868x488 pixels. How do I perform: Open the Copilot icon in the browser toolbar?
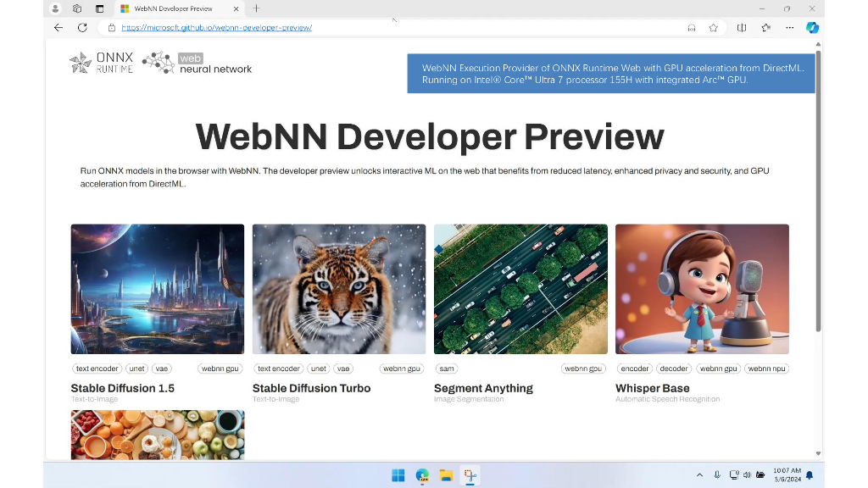pyautogui.click(x=812, y=28)
